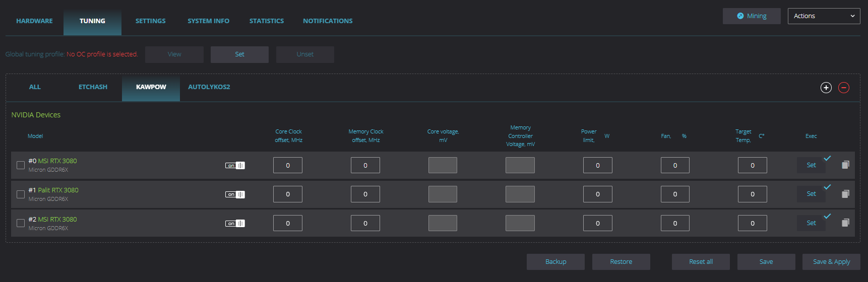Click the copy icon for #0 MSI RTX 3080
This screenshot has height=282, width=868.
(x=845, y=165)
